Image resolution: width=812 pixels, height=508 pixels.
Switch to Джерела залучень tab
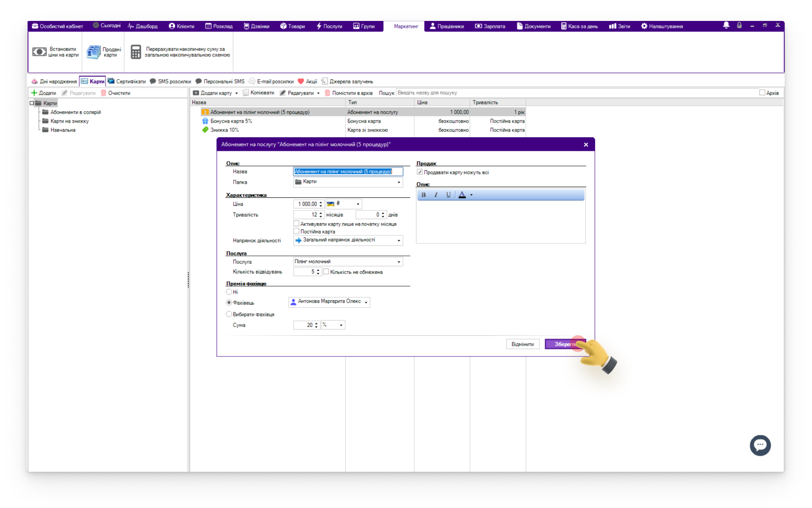pyautogui.click(x=347, y=81)
